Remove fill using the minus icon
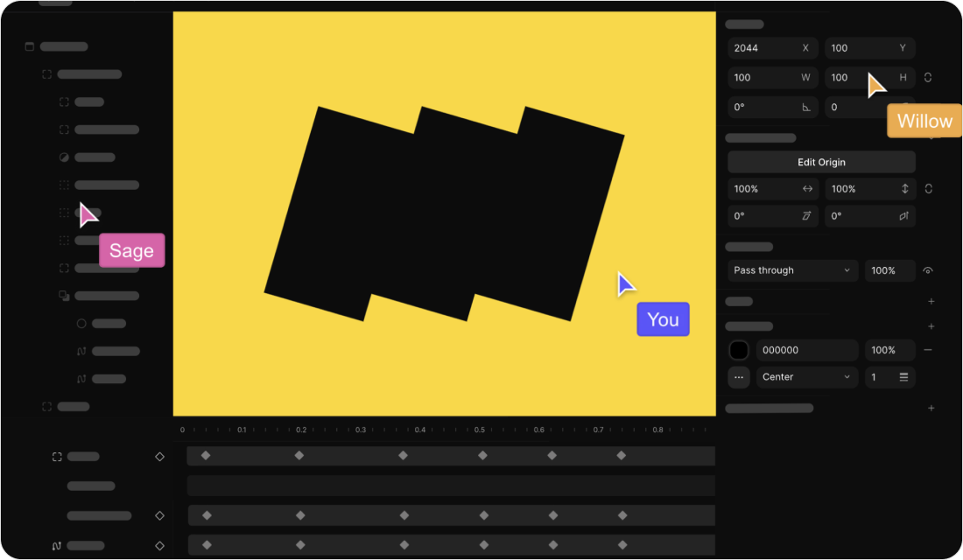This screenshot has height=560, width=963. pyautogui.click(x=928, y=350)
